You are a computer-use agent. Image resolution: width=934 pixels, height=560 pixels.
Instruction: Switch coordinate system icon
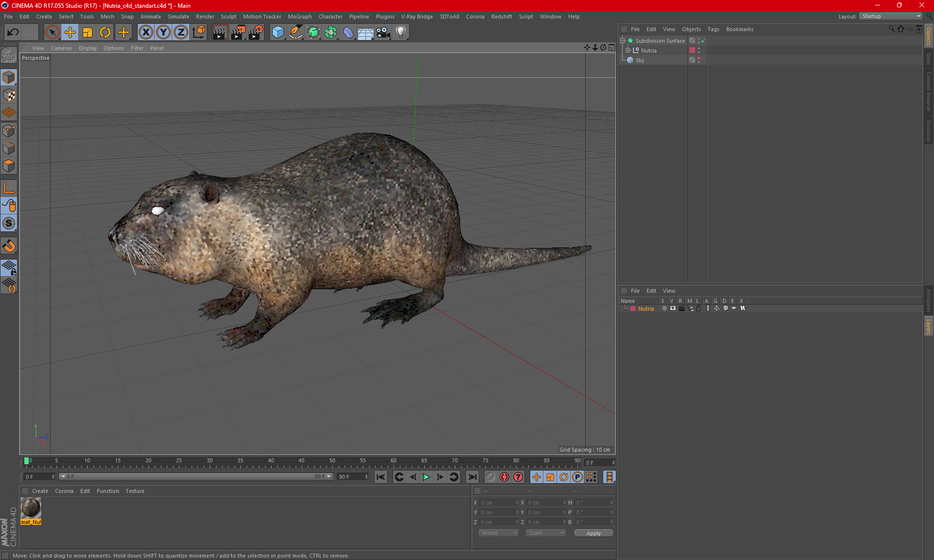coord(198,33)
